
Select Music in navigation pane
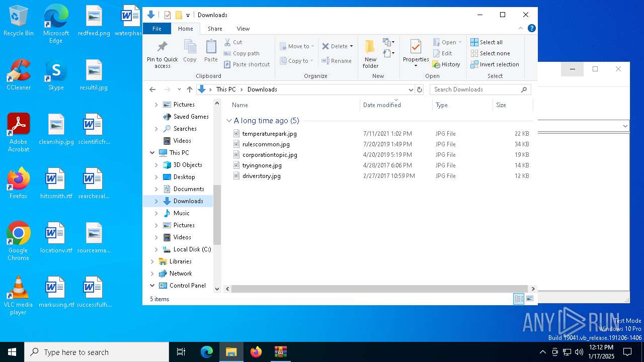point(181,213)
